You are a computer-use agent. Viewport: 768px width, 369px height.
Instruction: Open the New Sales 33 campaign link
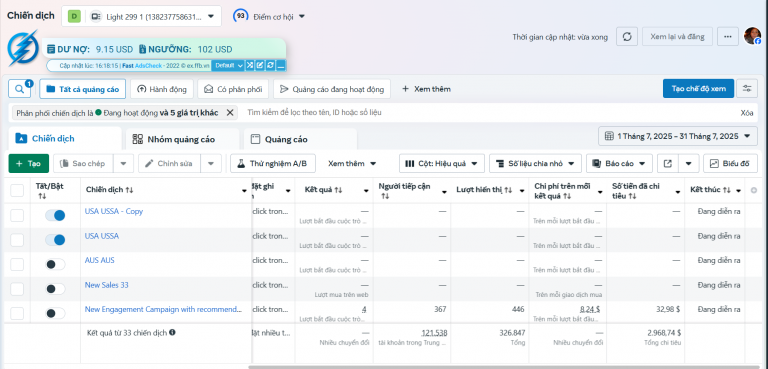pyautogui.click(x=107, y=285)
